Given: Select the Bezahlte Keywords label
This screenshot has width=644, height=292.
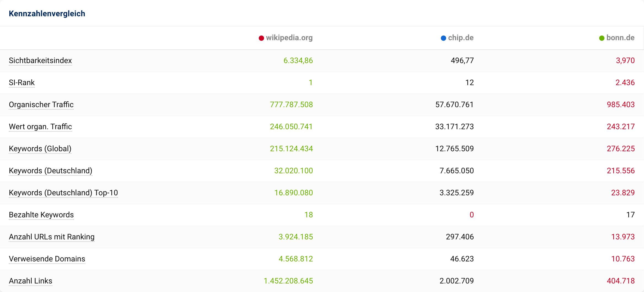Looking at the screenshot, I should pyautogui.click(x=41, y=215).
